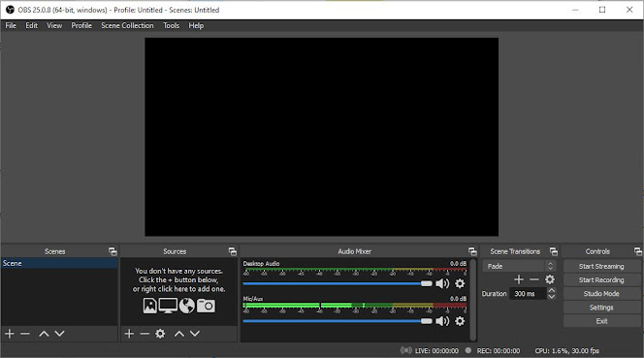
Task: Open the Edit menu
Action: point(32,25)
